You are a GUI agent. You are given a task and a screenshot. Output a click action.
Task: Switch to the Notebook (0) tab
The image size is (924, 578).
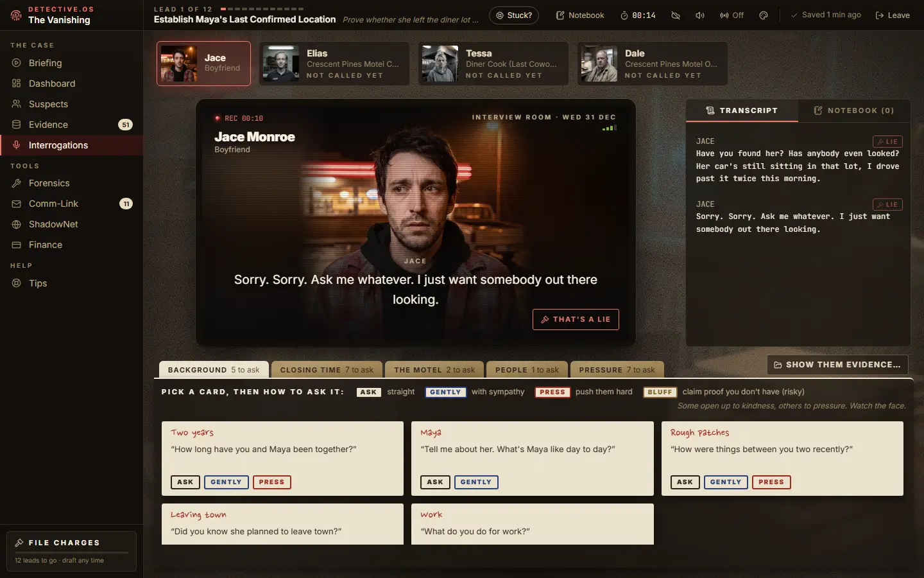(x=854, y=110)
